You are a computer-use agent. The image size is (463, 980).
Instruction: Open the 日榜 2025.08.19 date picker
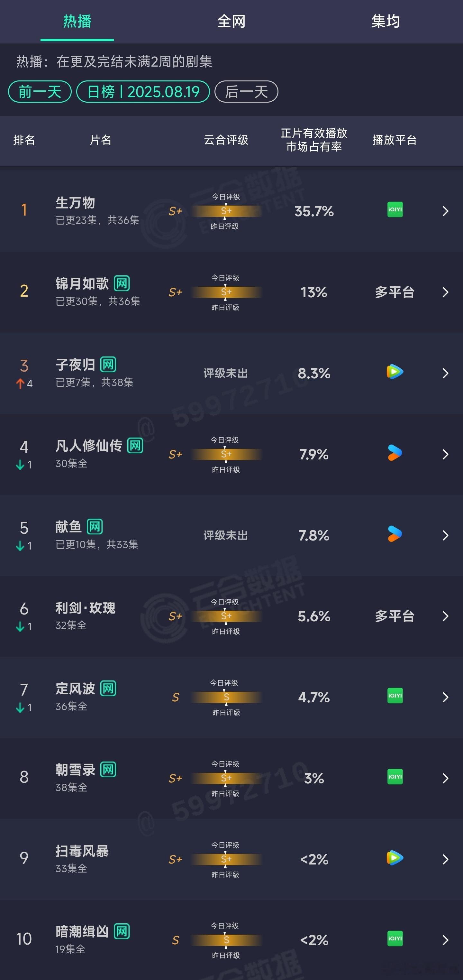[143, 92]
